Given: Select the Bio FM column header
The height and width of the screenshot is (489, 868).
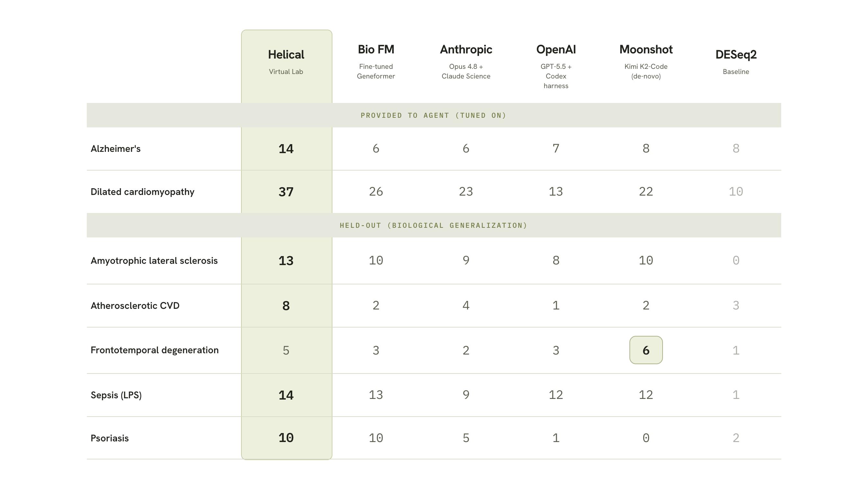Looking at the screenshot, I should click(x=376, y=50).
